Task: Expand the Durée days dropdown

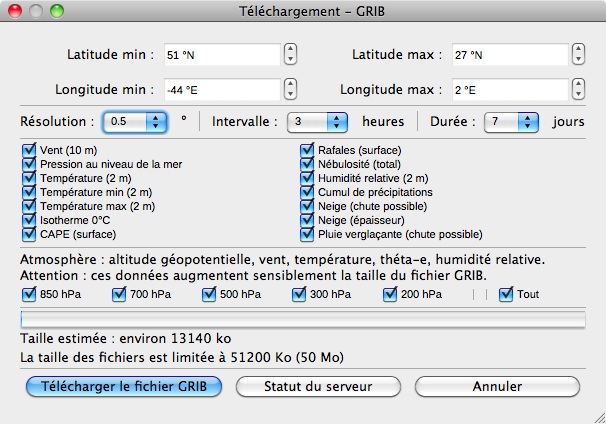Action: 512,122
